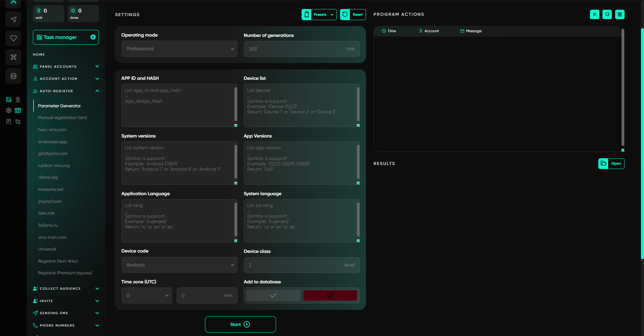
Task: Stop program actions using the square stop icon
Action: [607, 14]
